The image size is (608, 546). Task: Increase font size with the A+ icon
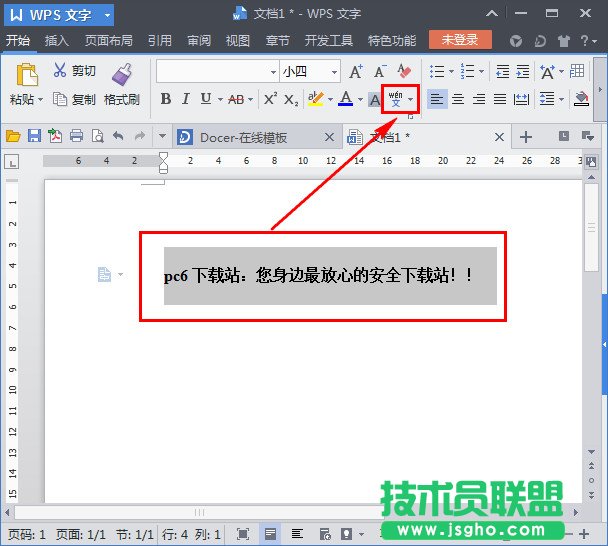pos(356,71)
